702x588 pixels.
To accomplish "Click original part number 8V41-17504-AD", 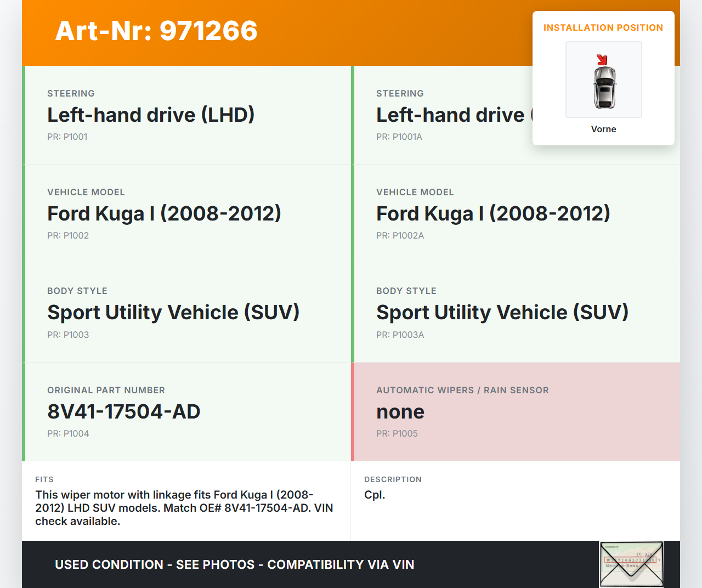I will tap(124, 411).
